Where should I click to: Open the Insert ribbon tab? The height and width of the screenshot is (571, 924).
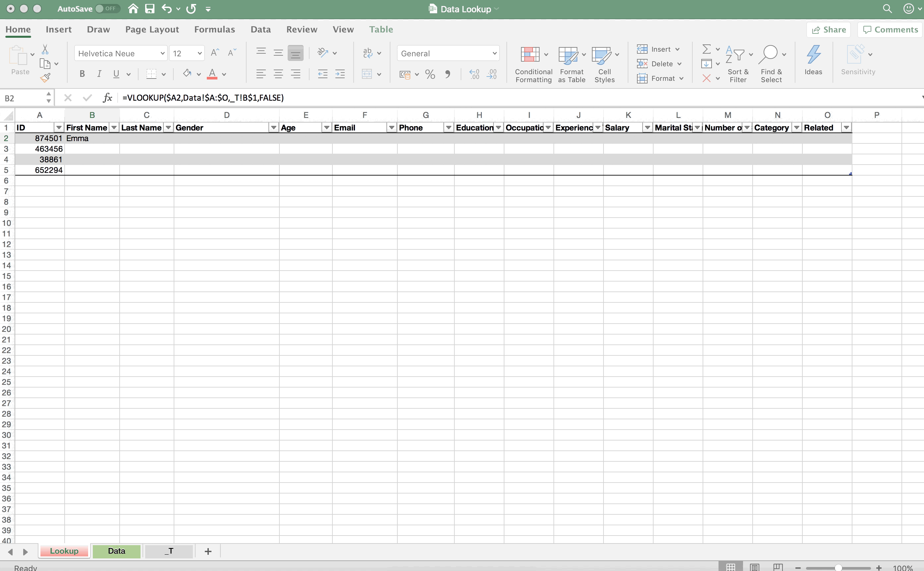pyautogui.click(x=59, y=29)
